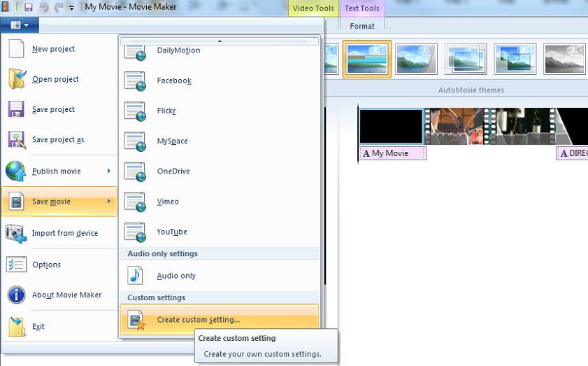
Task: Open the Format ribbon tab
Action: [362, 26]
